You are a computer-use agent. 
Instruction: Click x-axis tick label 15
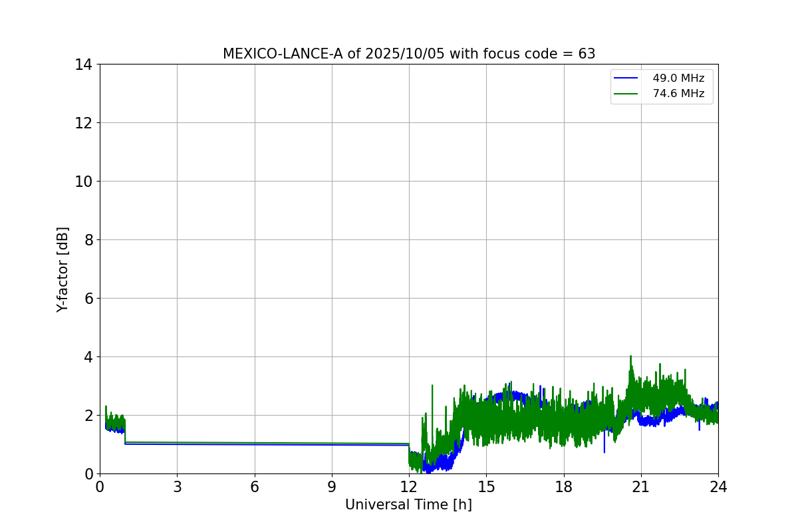click(x=486, y=487)
